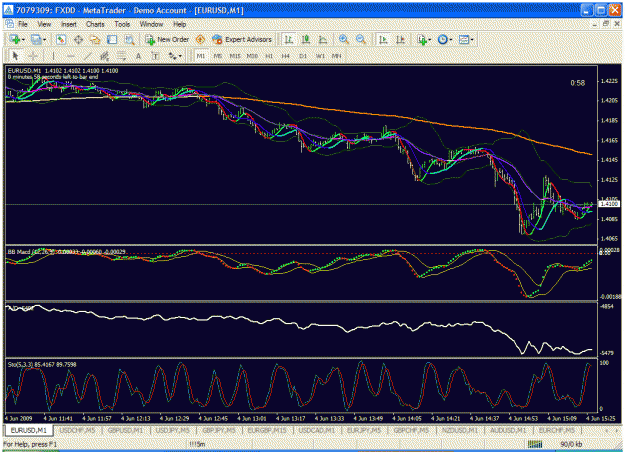Viewport: 625px width, 452px height.
Task: Click the connection status bars indicator
Action: (x=535, y=444)
